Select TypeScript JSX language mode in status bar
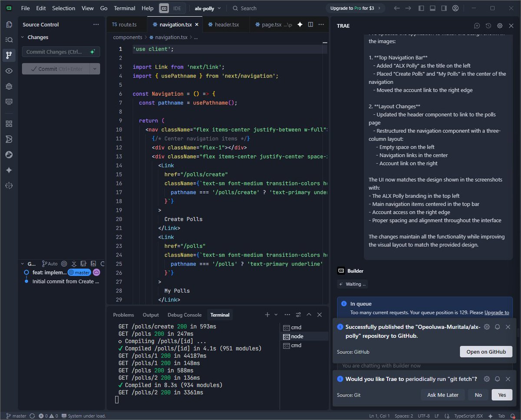Screen dimensions: 521x420 tap(469, 416)
